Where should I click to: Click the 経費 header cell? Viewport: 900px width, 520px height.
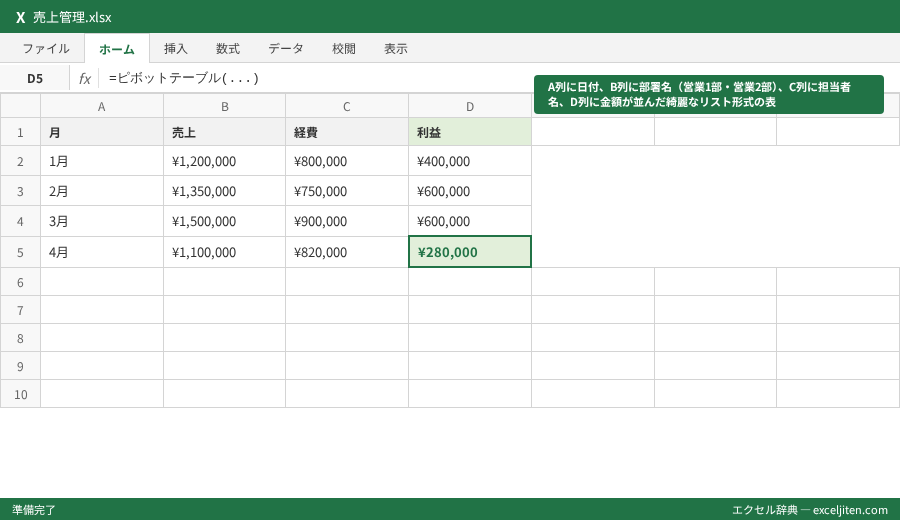[x=347, y=133]
